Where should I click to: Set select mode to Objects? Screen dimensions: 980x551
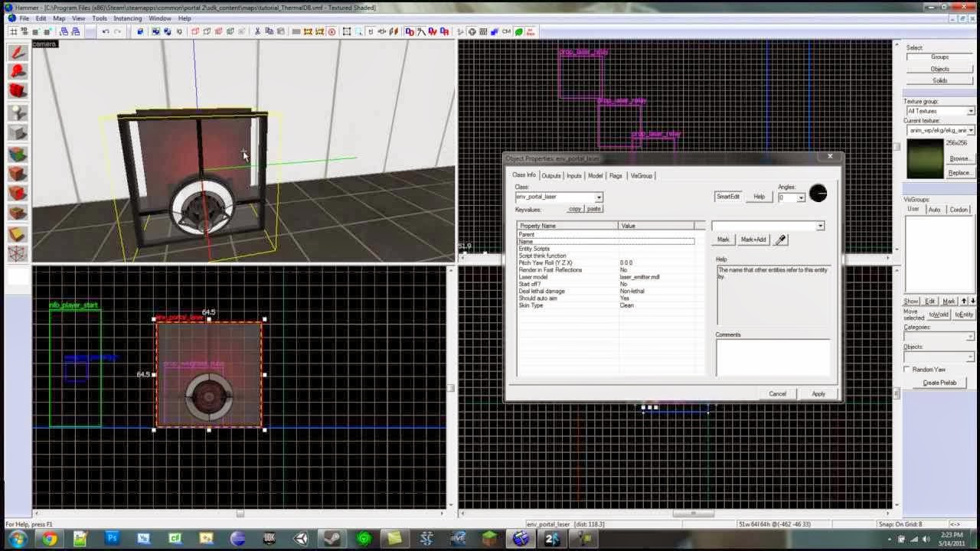(x=939, y=69)
